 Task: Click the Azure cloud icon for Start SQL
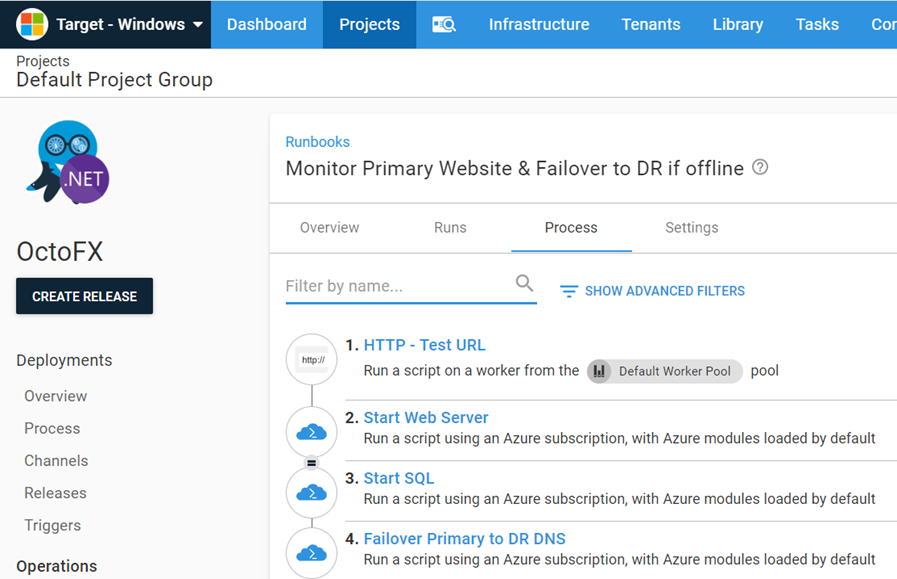pyautogui.click(x=312, y=492)
